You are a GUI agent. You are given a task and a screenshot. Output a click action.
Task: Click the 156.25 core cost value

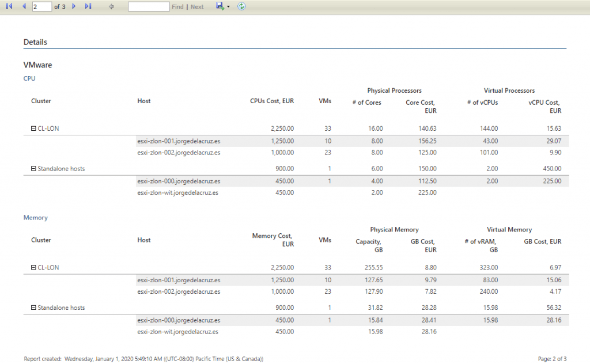click(x=428, y=141)
